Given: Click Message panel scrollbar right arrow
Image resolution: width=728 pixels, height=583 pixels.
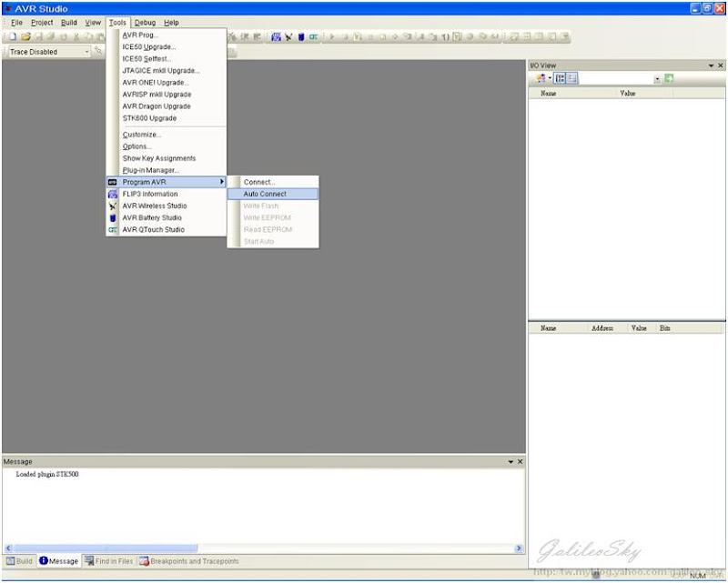Looking at the screenshot, I should click(519, 548).
